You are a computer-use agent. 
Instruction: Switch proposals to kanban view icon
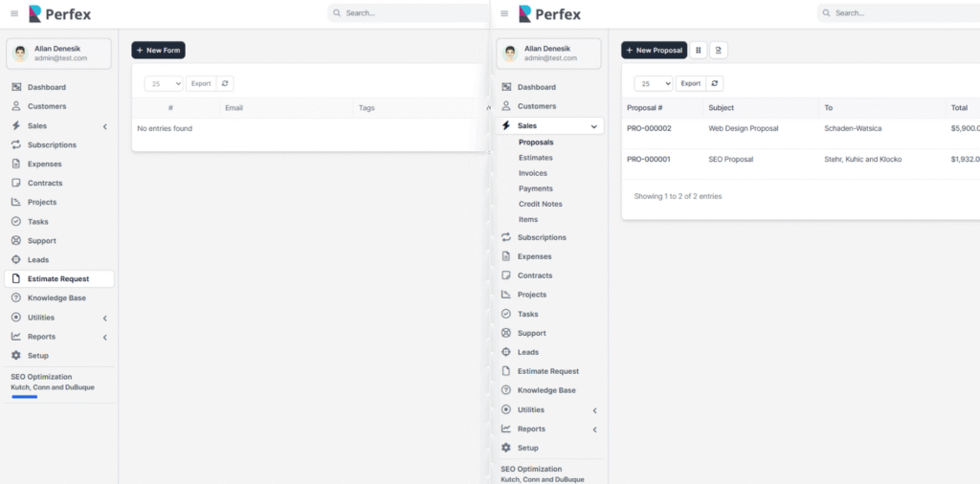point(698,50)
